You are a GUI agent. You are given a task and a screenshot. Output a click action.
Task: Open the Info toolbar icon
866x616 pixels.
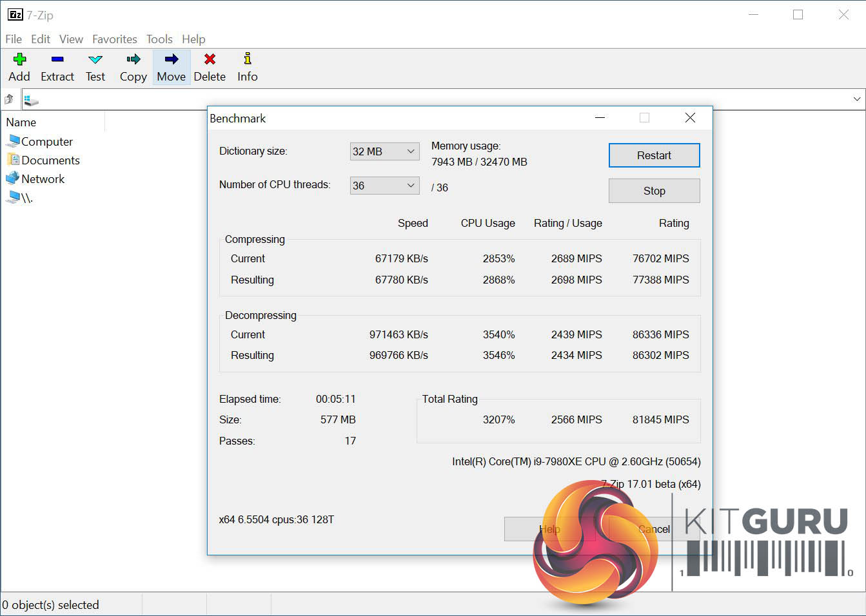[x=247, y=60]
